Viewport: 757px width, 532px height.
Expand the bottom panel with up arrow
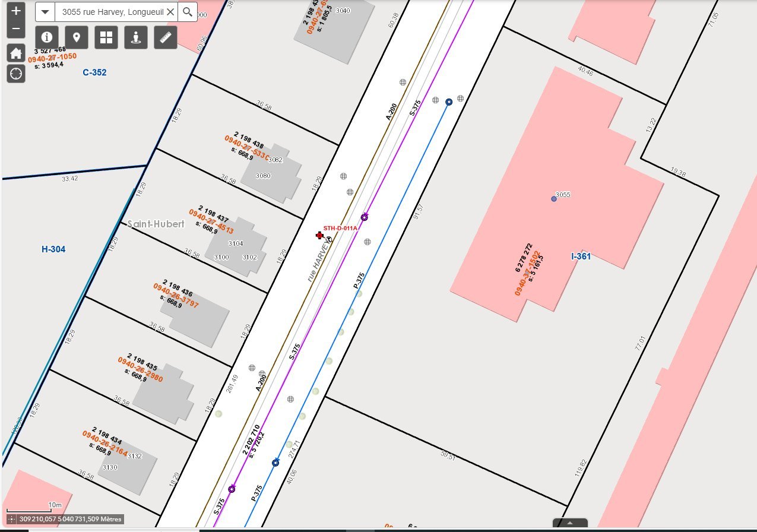[570, 523]
